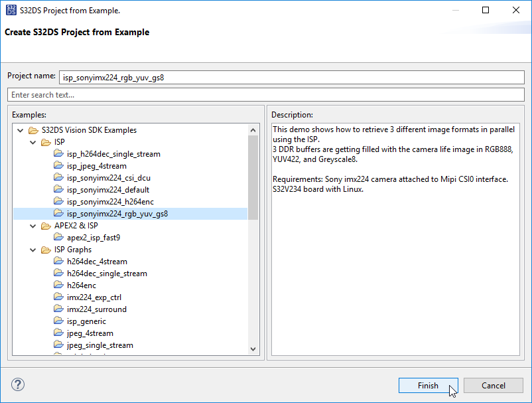
Task: Click the S32DS Vision SDK Examples folder icon
Action: [x=33, y=130]
